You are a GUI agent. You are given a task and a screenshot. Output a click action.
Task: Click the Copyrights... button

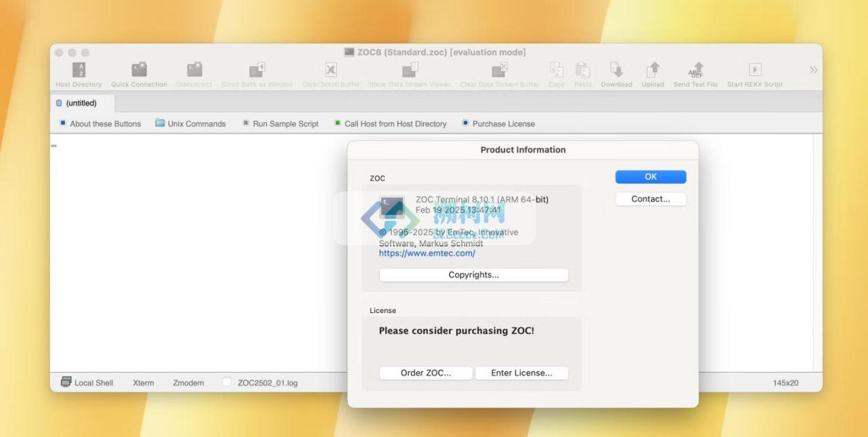474,275
